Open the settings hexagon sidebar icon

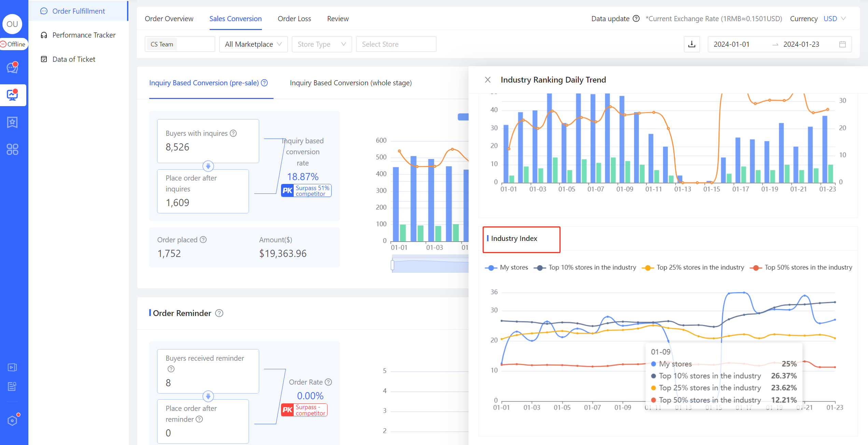(13, 420)
